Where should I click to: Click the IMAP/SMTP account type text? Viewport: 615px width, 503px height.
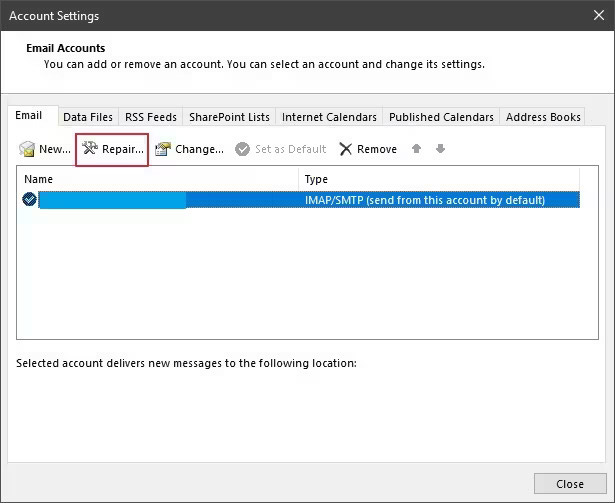click(x=425, y=200)
